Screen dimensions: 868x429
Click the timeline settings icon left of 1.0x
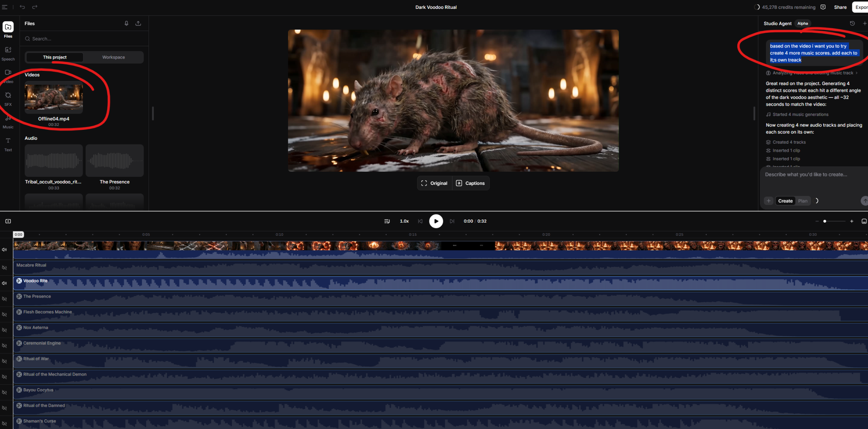pos(387,221)
